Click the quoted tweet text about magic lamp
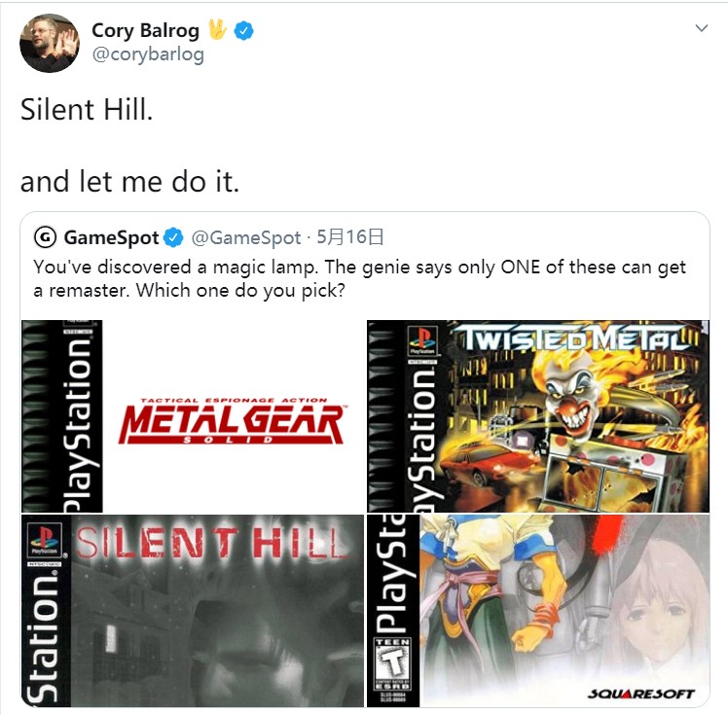The width and height of the screenshot is (728, 715). [x=359, y=278]
